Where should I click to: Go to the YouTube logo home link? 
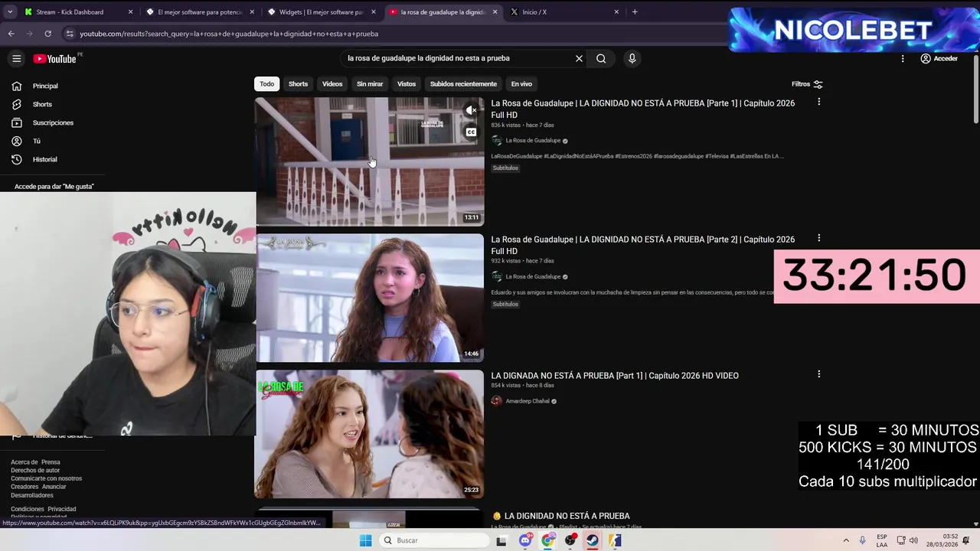coord(54,59)
